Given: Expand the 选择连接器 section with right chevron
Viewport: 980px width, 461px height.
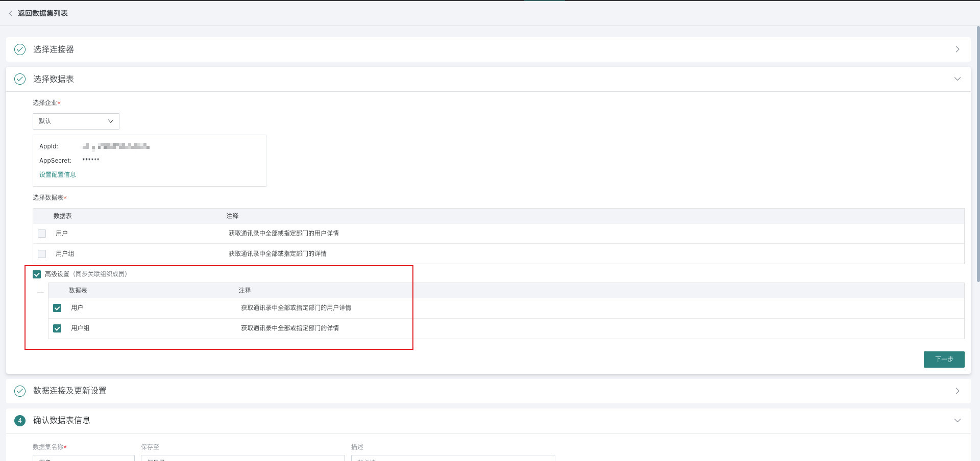Looking at the screenshot, I should [x=957, y=49].
